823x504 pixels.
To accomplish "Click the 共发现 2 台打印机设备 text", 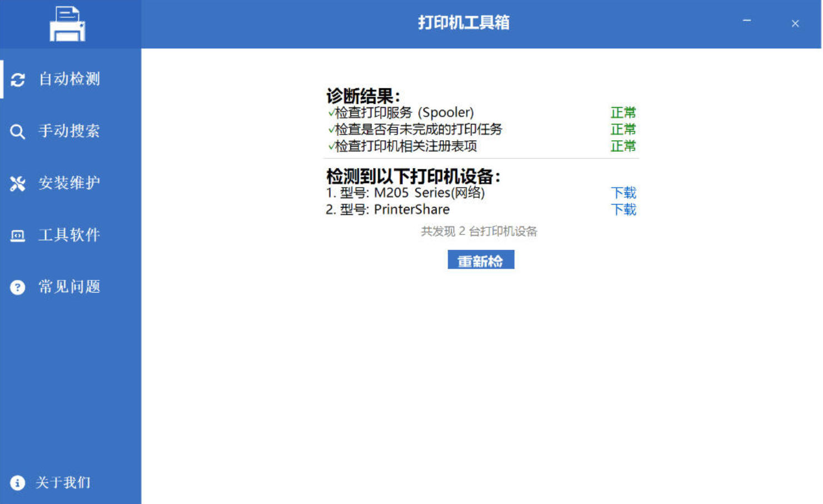I will point(480,231).
